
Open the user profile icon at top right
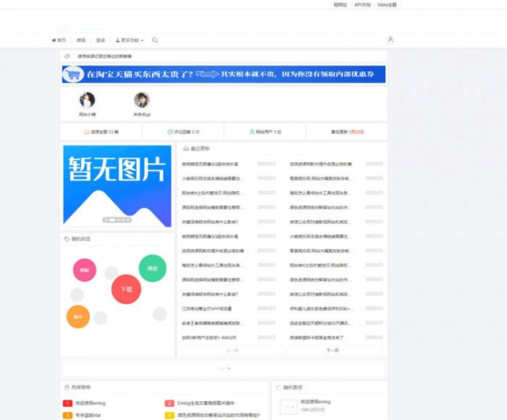(390, 40)
